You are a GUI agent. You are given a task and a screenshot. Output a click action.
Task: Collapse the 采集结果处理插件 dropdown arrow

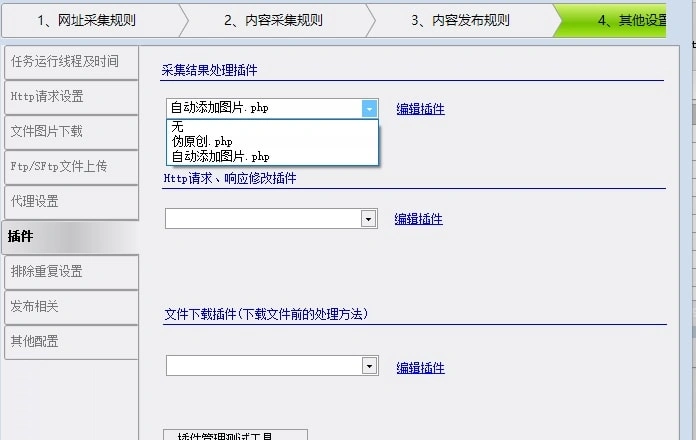[x=370, y=108]
